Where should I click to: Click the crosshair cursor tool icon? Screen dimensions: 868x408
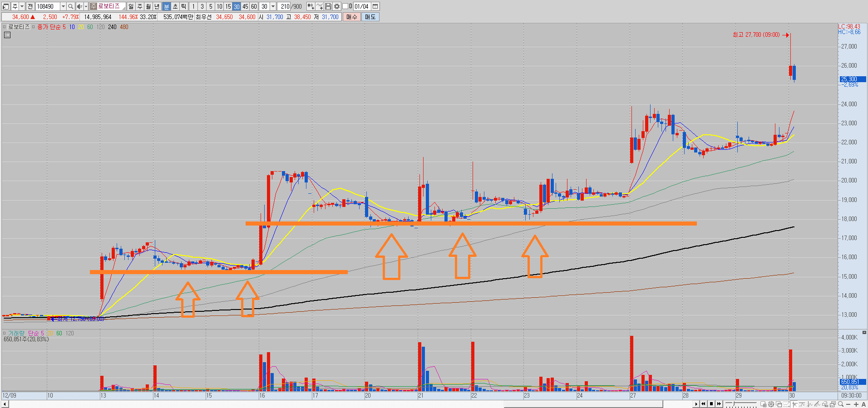[x=794, y=404]
